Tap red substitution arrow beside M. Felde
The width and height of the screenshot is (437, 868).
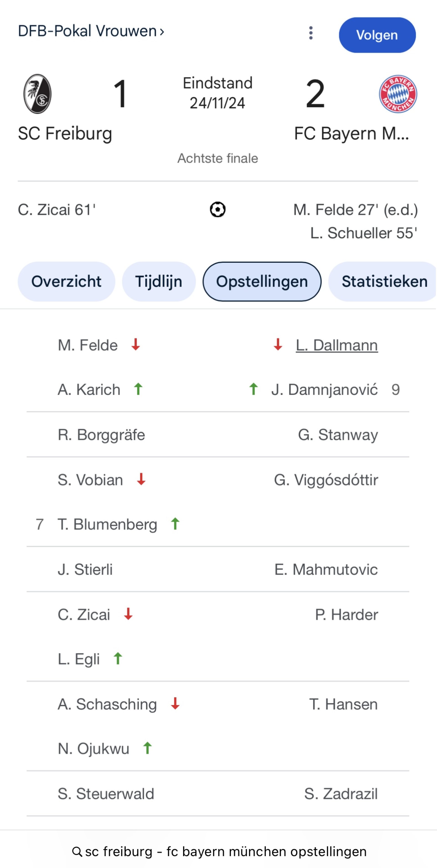point(136,345)
